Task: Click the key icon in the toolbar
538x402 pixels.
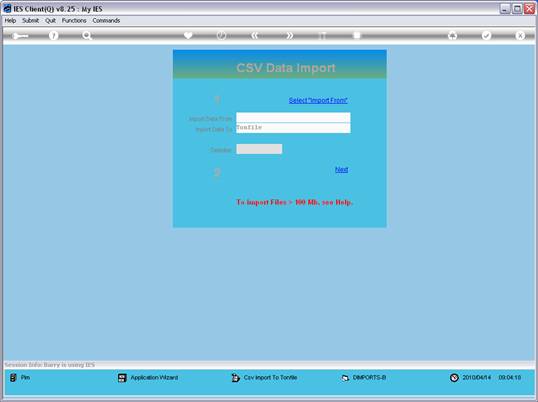Action: 20,36
